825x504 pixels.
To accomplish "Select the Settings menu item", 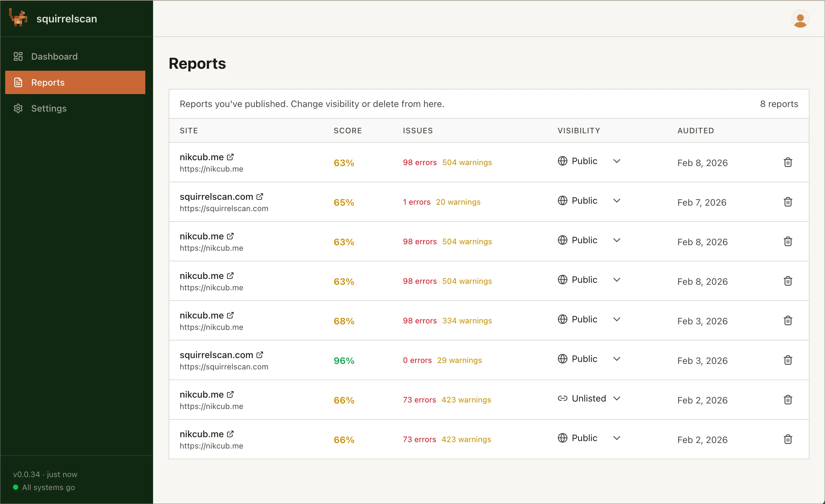I will point(49,108).
